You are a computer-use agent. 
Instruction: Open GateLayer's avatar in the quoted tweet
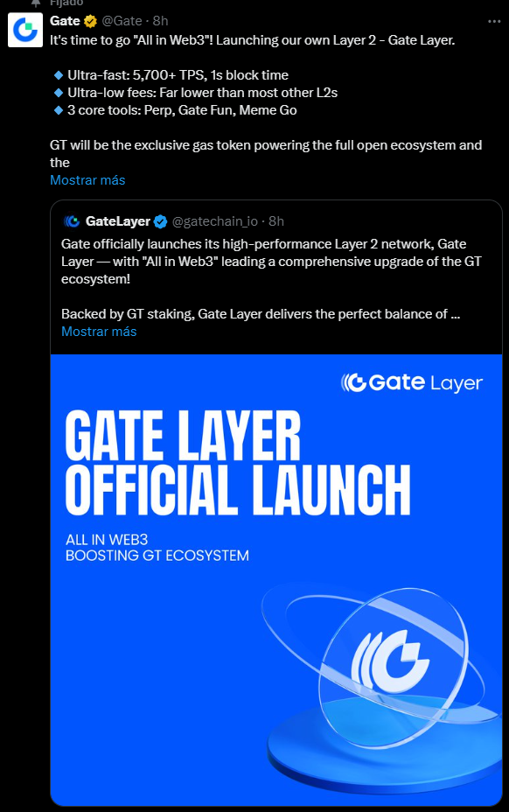click(72, 222)
